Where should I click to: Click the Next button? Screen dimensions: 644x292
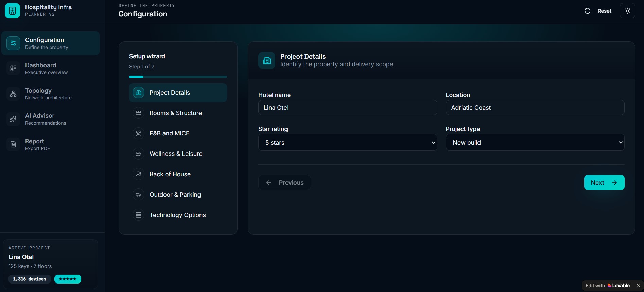(x=604, y=183)
